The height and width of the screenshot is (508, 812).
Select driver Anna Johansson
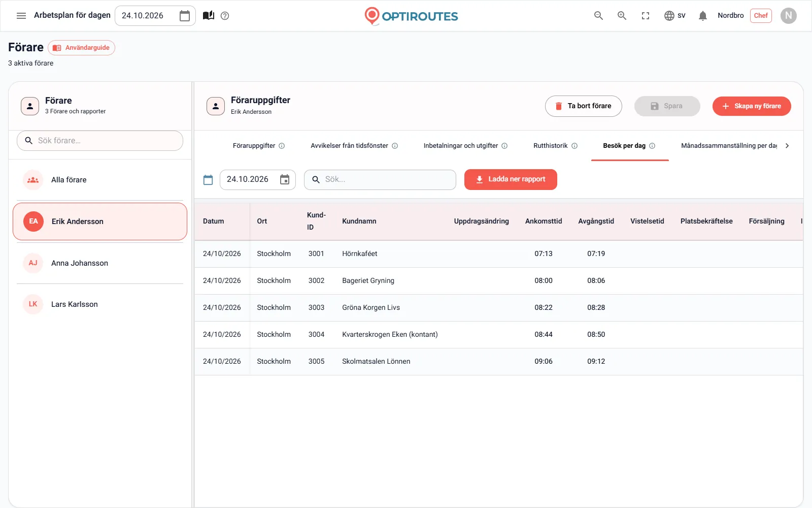pyautogui.click(x=100, y=263)
